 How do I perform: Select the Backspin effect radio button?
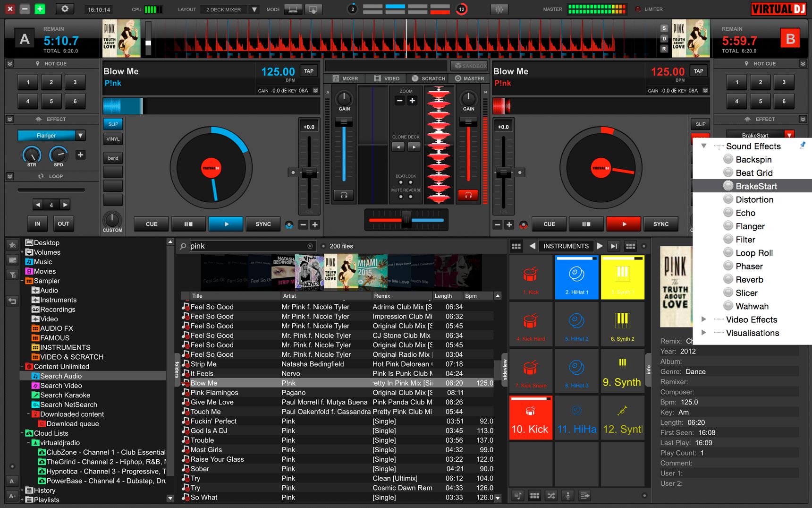(728, 159)
